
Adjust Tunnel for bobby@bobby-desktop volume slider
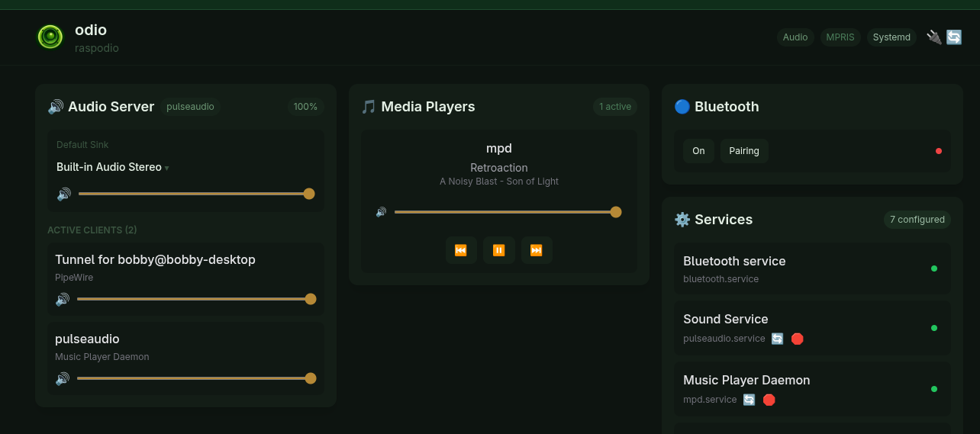click(196, 299)
